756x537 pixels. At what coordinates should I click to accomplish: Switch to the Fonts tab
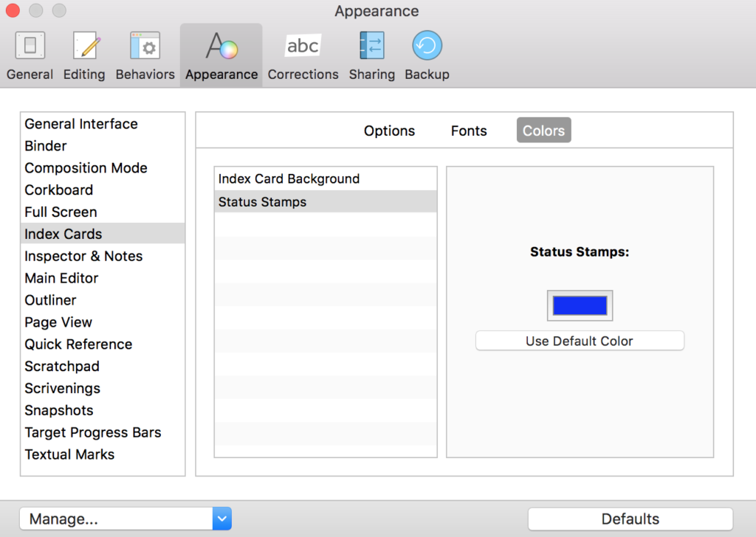469,131
